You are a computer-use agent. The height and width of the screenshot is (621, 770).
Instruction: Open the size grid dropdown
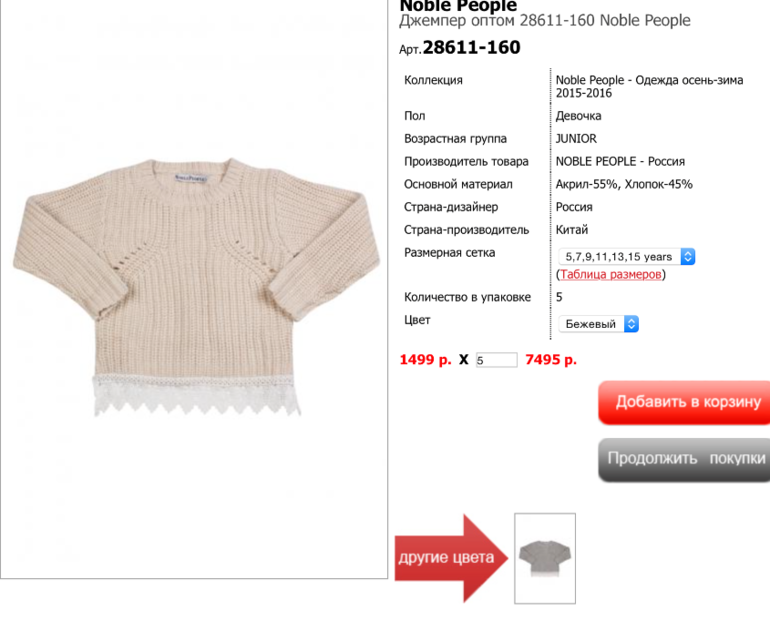(626, 256)
